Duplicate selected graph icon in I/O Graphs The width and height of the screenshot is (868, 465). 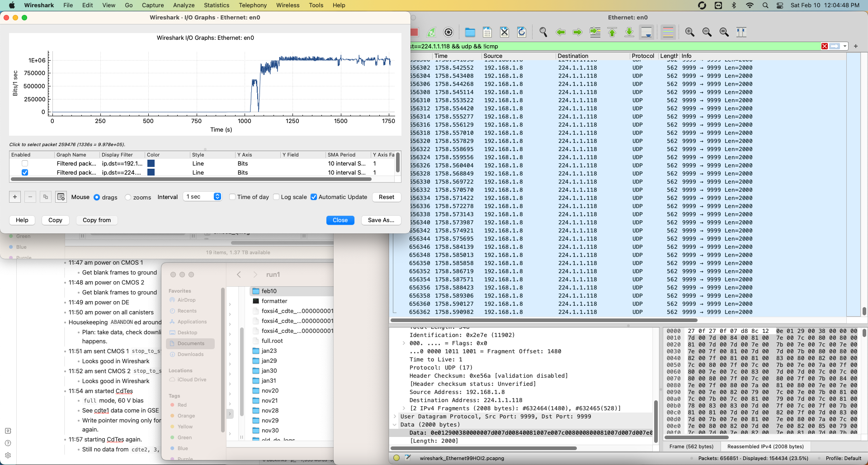(45, 197)
